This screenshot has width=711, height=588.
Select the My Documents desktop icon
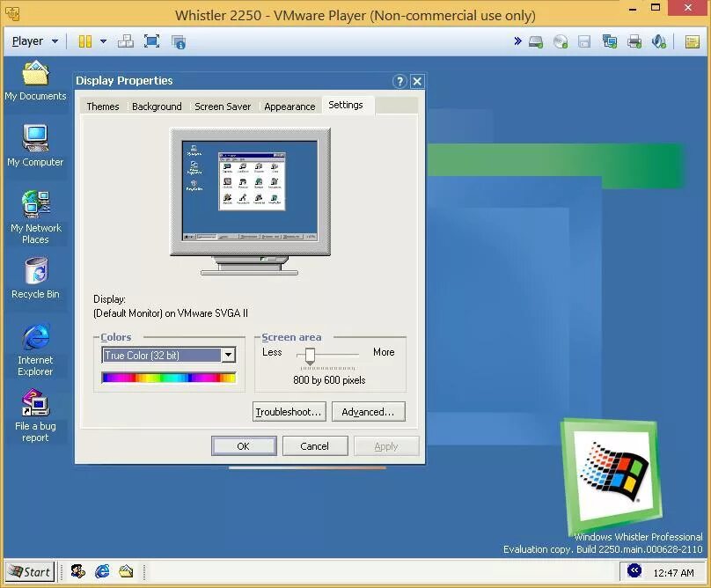point(35,81)
